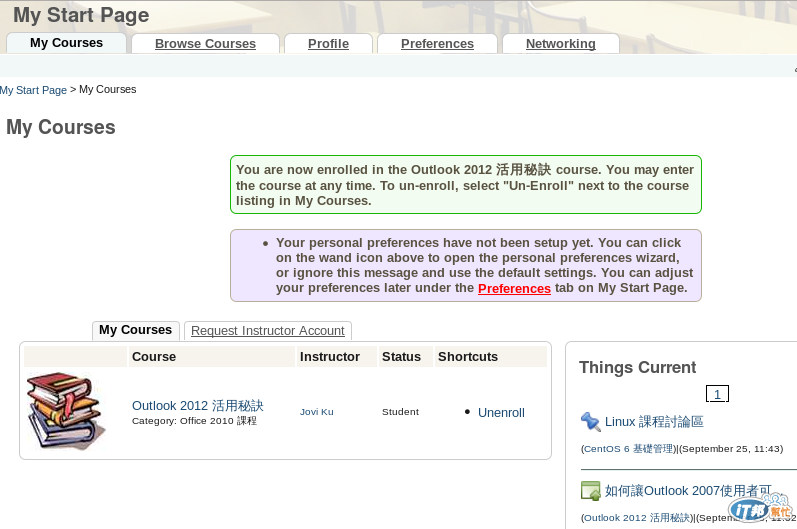Open the Profile tab

coord(328,44)
